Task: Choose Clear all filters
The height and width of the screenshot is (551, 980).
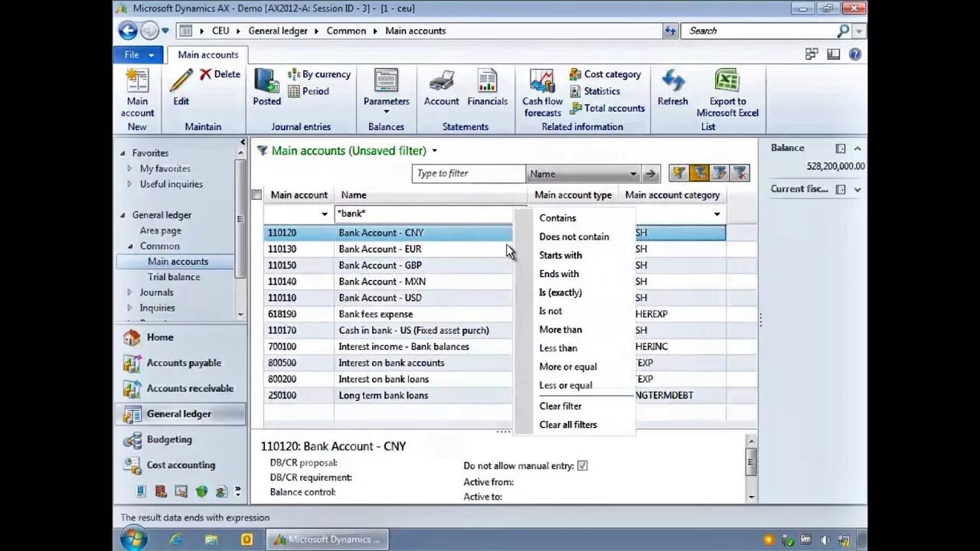Action: tap(568, 425)
